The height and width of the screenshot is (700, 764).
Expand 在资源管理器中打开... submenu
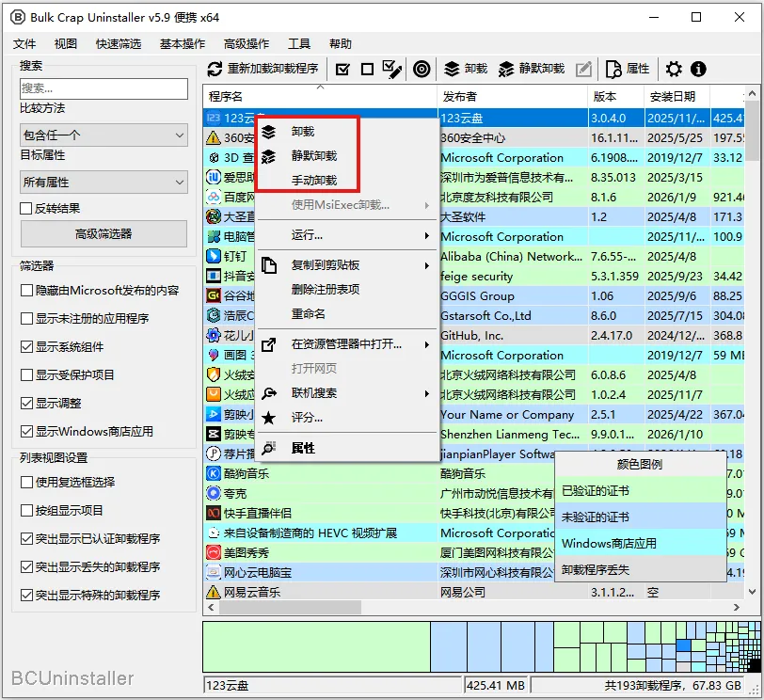pos(346,344)
